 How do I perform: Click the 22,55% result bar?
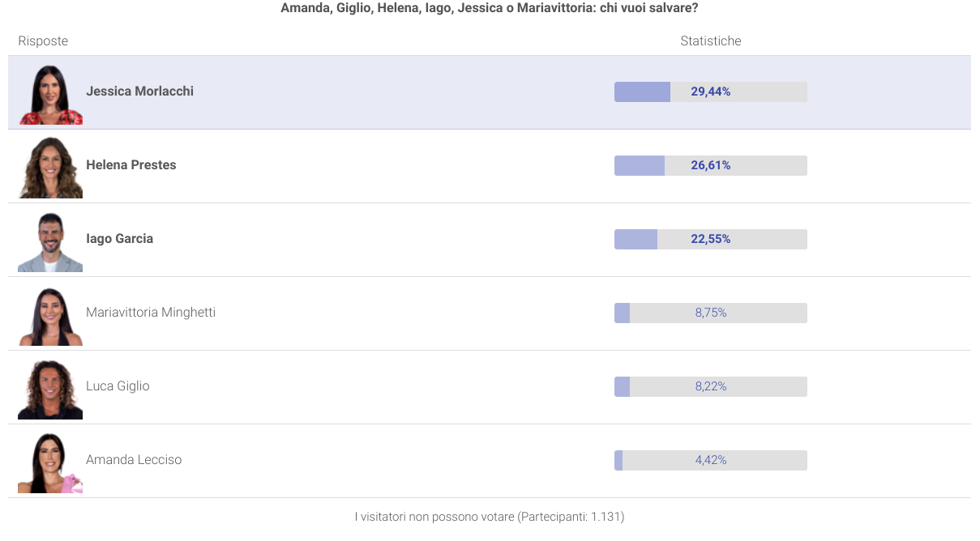710,240
